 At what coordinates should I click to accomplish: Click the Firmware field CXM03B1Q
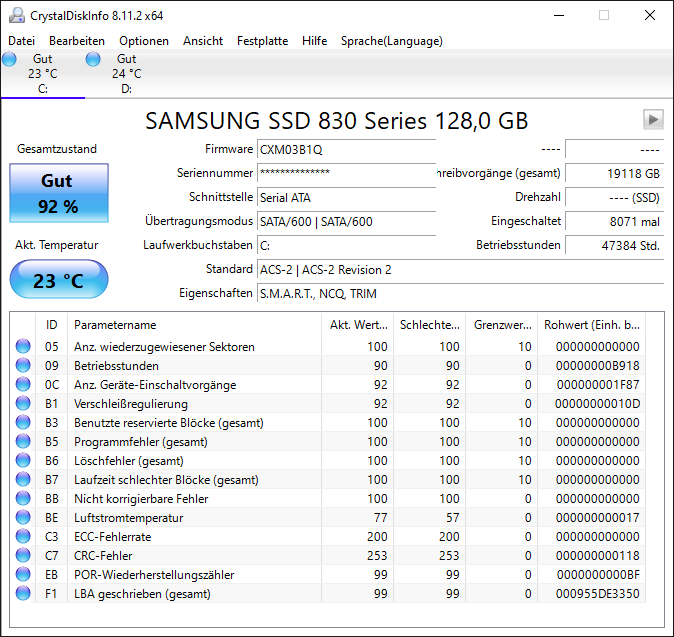346,150
